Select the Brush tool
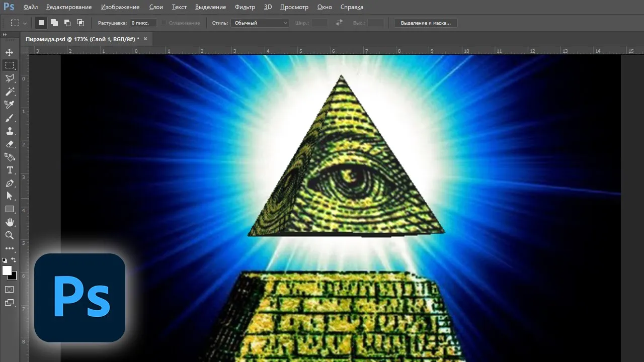 [10, 118]
